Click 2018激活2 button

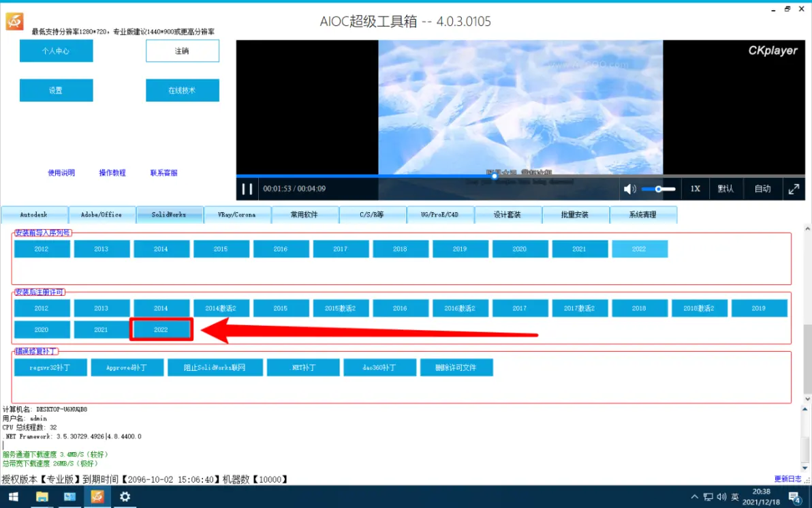700,308
